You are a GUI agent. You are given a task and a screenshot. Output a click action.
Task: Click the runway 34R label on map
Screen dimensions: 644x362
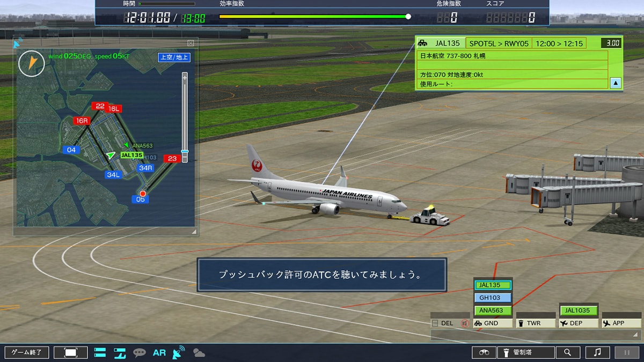point(145,168)
